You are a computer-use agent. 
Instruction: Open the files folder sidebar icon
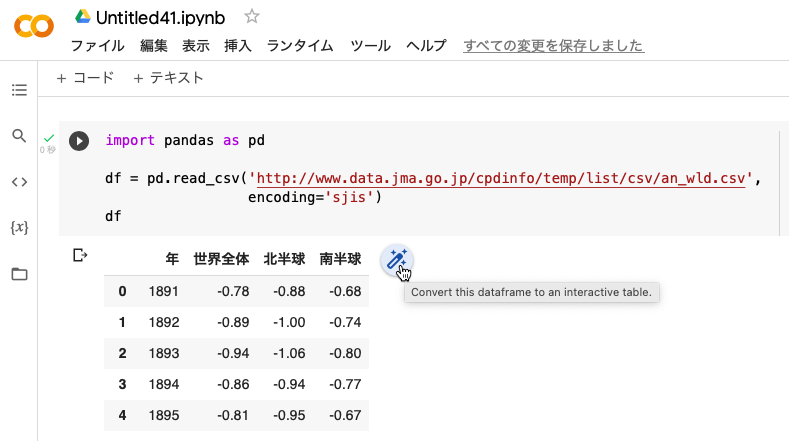pyautogui.click(x=19, y=274)
